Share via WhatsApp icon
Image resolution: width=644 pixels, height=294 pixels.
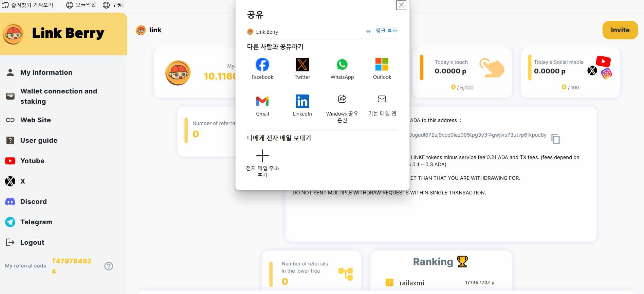point(342,65)
